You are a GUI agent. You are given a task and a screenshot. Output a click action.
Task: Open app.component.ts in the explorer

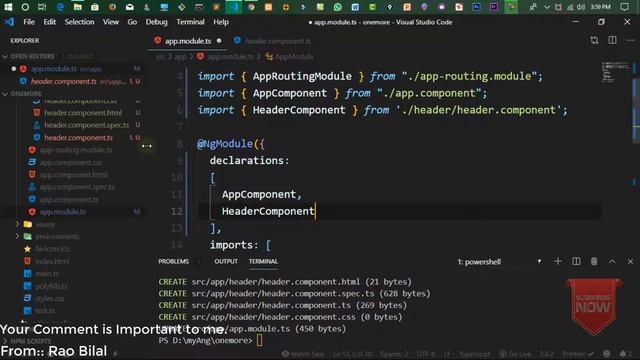(69, 200)
